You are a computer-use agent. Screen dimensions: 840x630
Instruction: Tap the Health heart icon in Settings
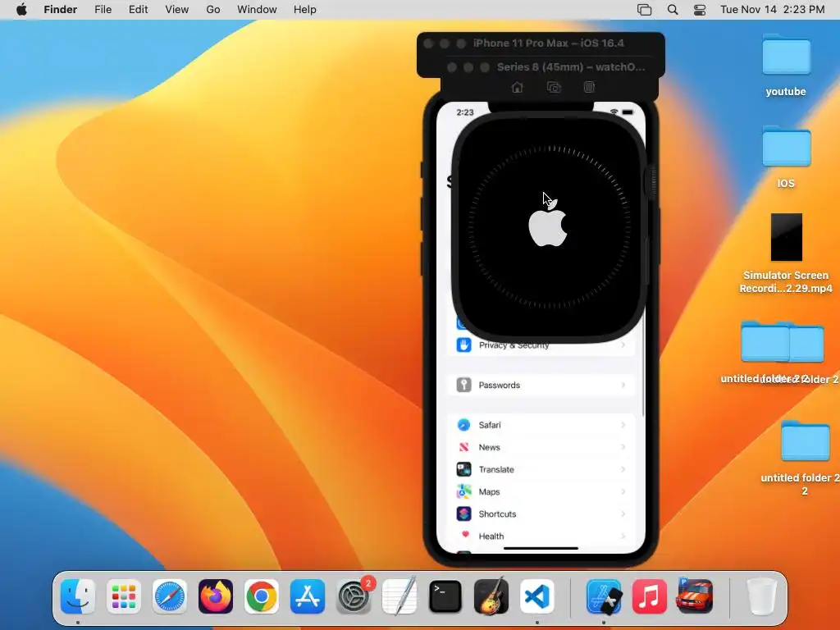point(463,536)
